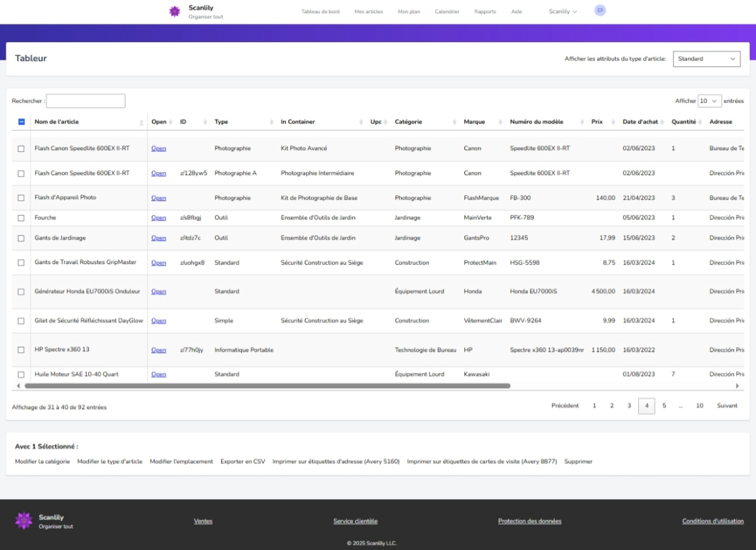
Task: Click left arrow of horizontal scrollbar
Action: [x=18, y=386]
